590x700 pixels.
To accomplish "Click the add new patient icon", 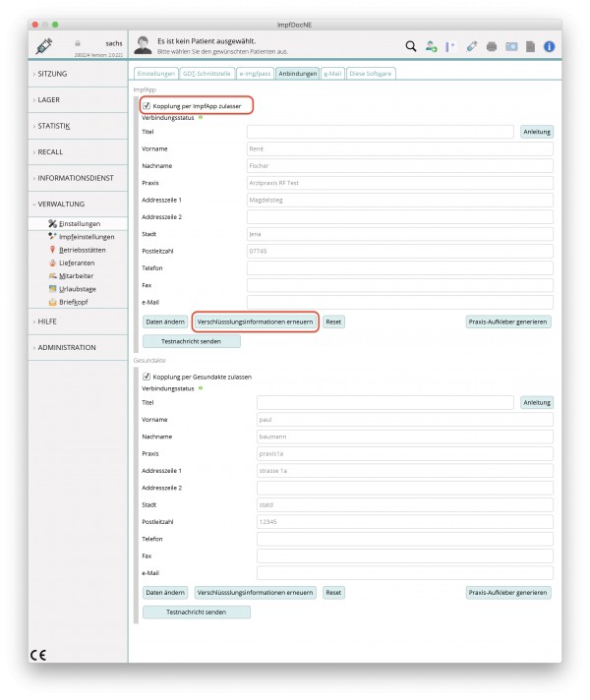I will [431, 46].
